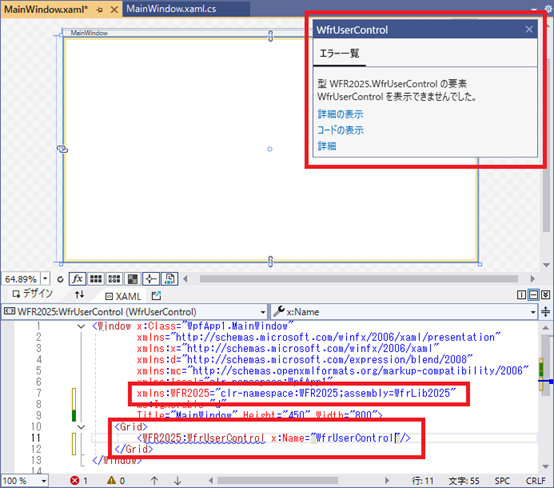Select horizontal split layout

[533, 295]
